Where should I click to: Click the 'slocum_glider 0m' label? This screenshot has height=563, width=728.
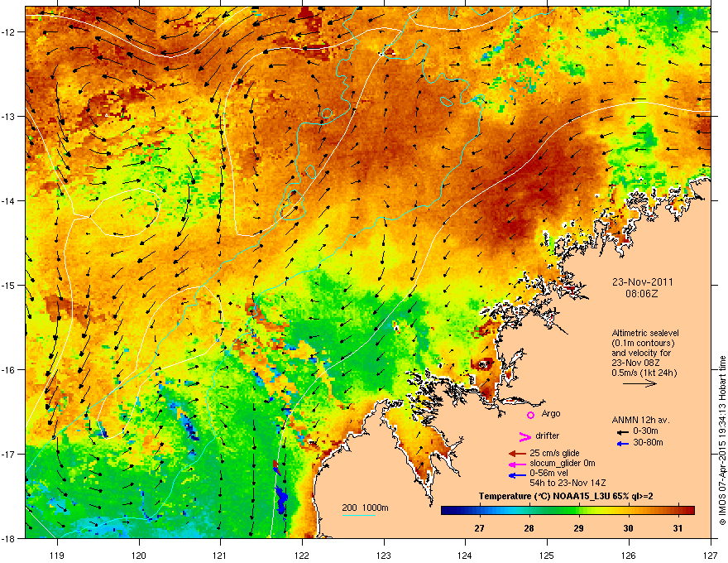click(x=563, y=463)
